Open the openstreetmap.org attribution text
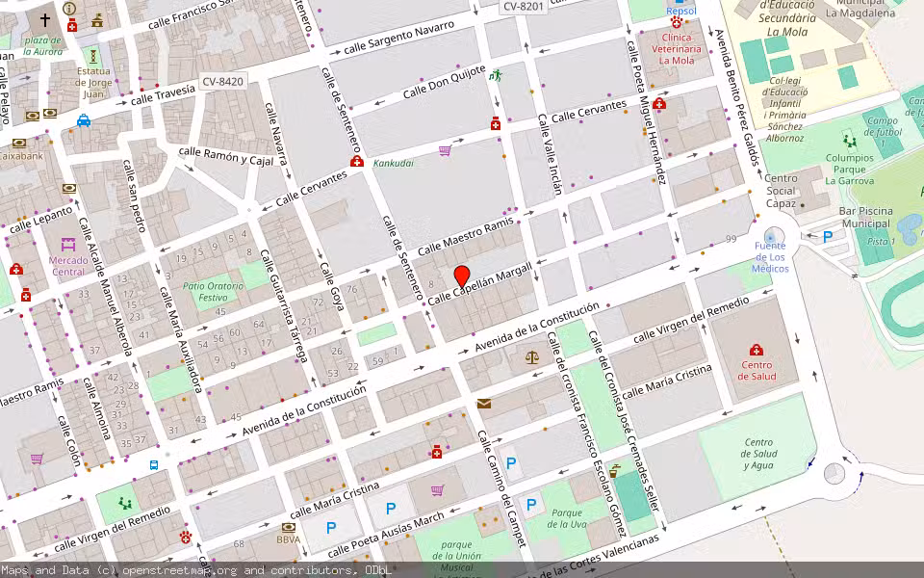The width and height of the screenshot is (924, 578). tap(179, 570)
